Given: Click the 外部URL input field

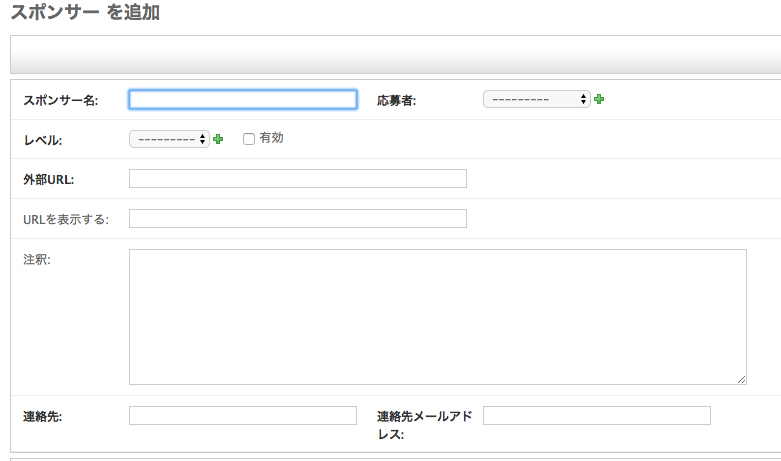Looking at the screenshot, I should 298,179.
